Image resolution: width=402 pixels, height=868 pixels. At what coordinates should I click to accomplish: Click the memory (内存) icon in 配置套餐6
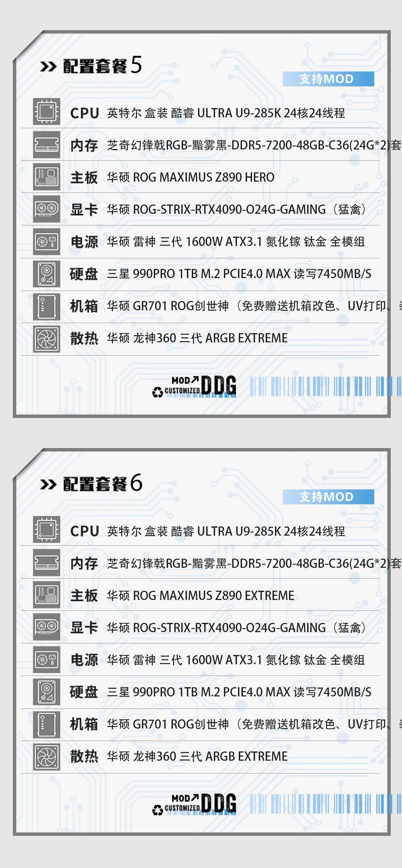(47, 562)
